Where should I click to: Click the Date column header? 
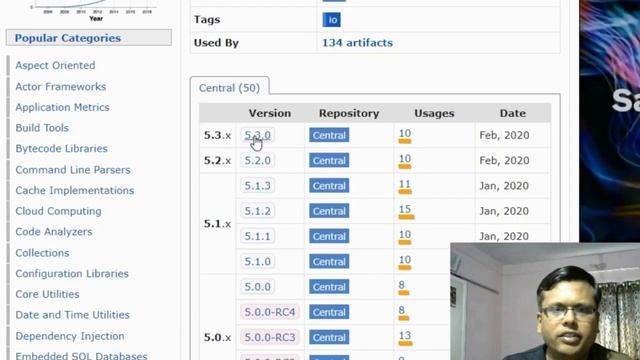[x=513, y=113]
